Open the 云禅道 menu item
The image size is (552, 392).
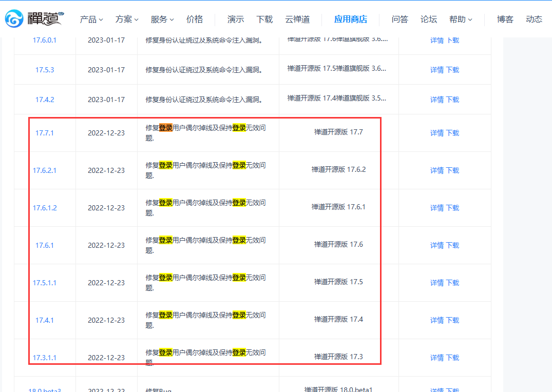(x=297, y=19)
